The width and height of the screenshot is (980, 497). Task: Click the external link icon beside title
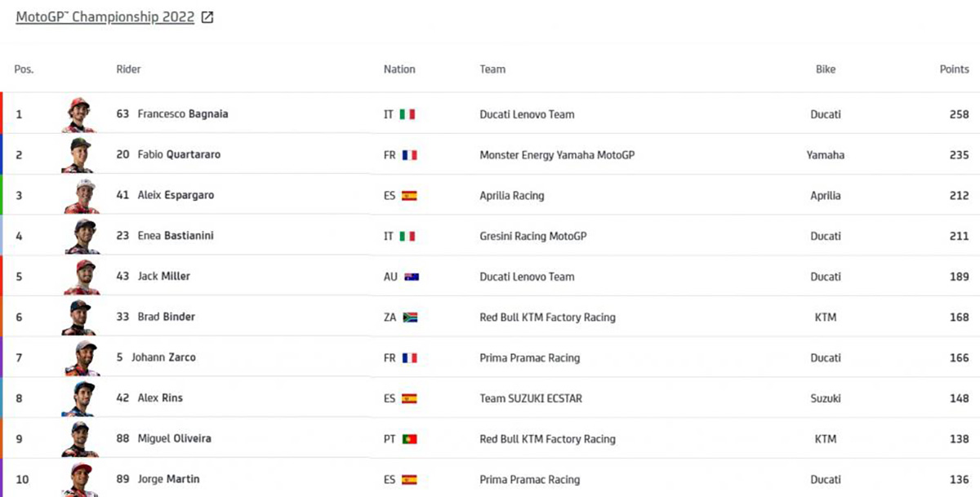click(207, 17)
